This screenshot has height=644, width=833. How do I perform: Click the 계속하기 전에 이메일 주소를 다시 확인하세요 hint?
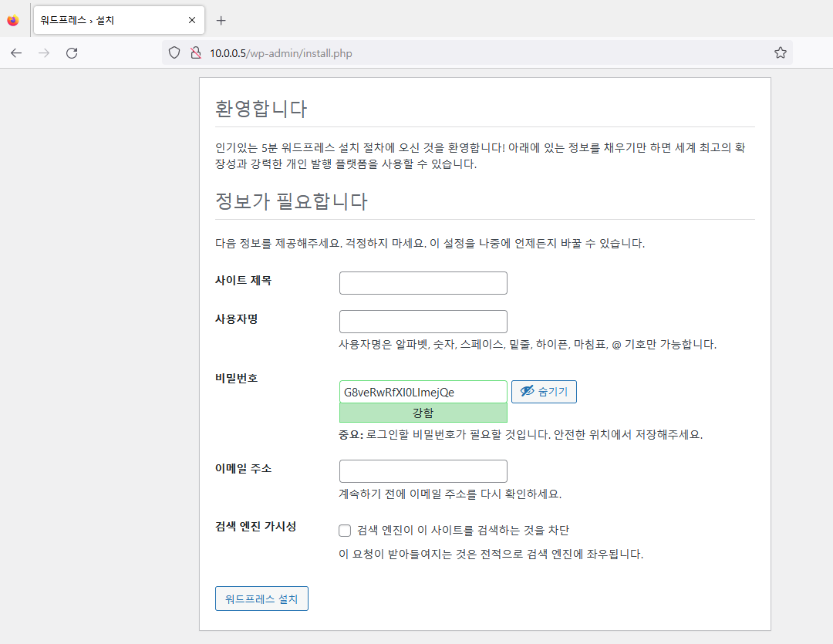pyautogui.click(x=450, y=494)
